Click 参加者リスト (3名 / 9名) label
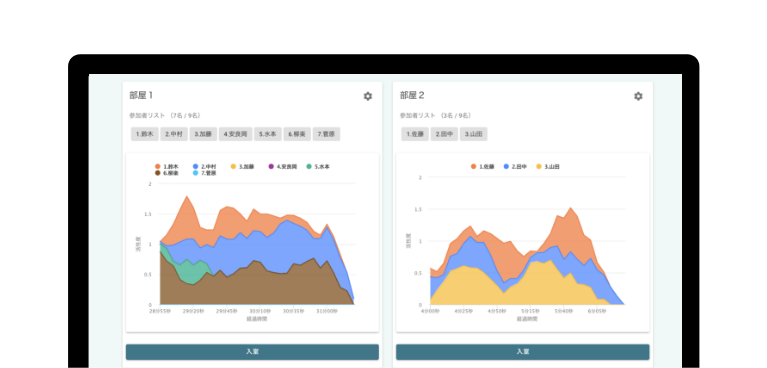The image size is (767, 368). click(x=435, y=116)
